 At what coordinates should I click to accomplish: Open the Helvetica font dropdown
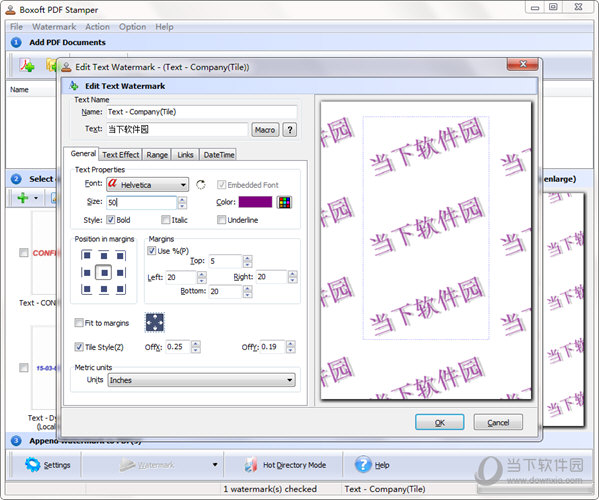(148, 185)
